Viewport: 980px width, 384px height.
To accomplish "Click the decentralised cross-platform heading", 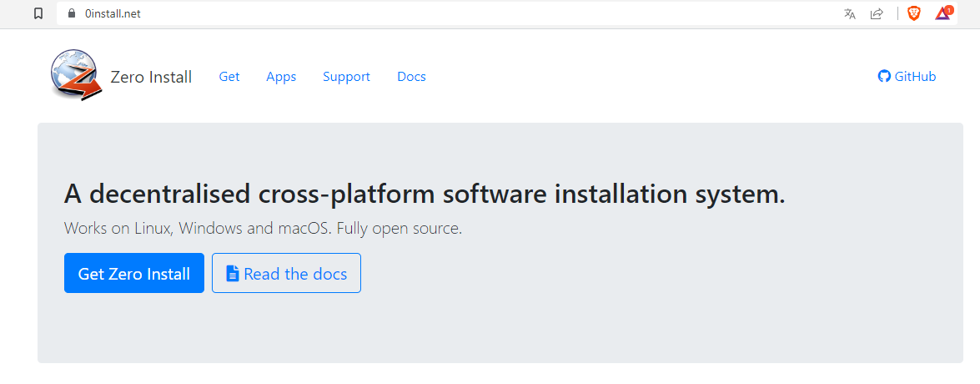I will click(425, 195).
